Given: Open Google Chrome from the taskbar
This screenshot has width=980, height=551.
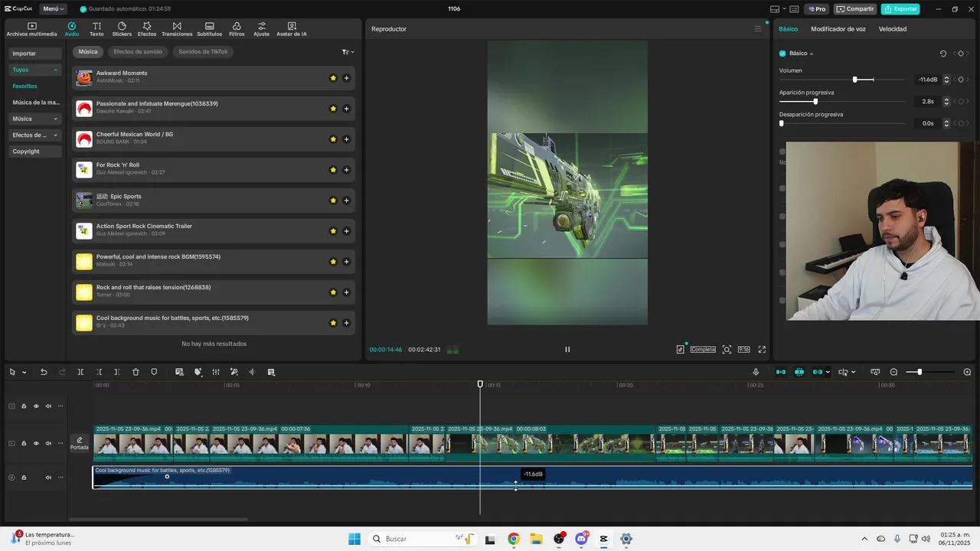Looking at the screenshot, I should click(x=514, y=539).
